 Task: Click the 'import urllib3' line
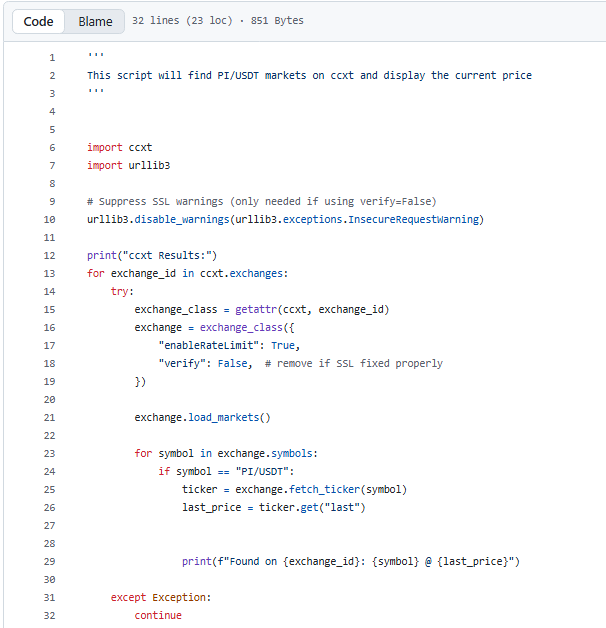click(x=129, y=165)
